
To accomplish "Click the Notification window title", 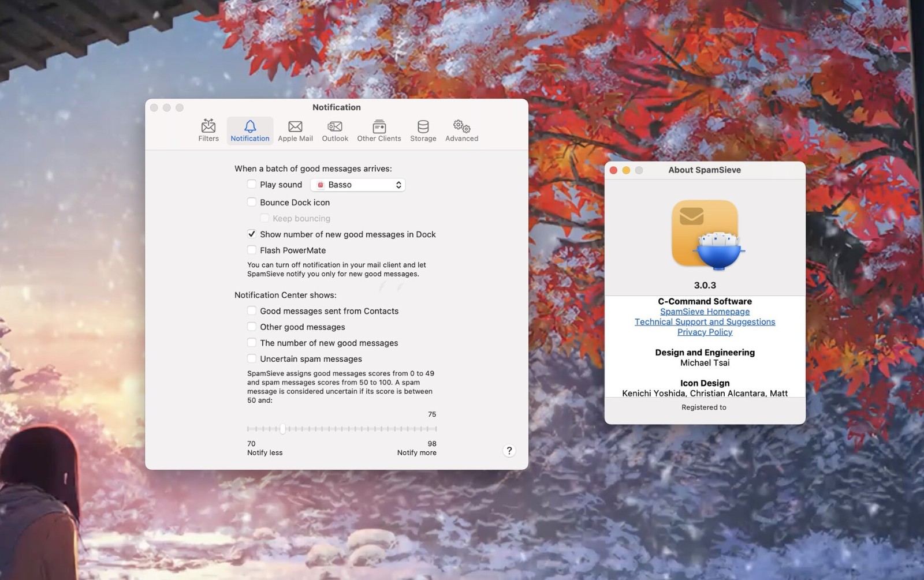I will click(337, 107).
